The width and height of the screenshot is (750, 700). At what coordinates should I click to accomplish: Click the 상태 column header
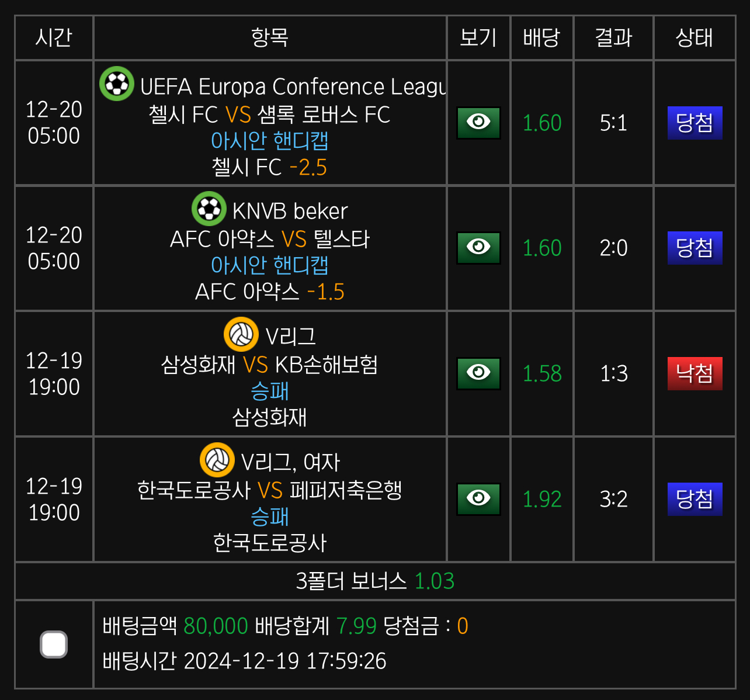[x=695, y=38]
